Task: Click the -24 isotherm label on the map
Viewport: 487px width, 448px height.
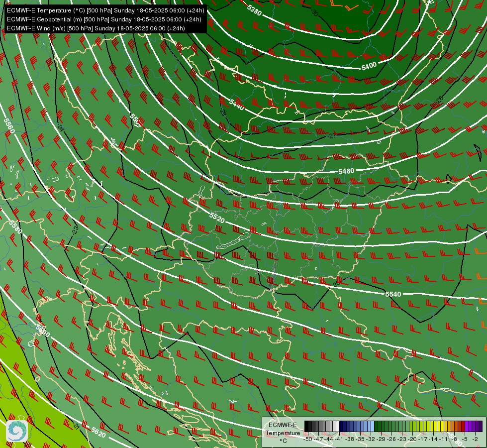Action: (x=60, y=127)
